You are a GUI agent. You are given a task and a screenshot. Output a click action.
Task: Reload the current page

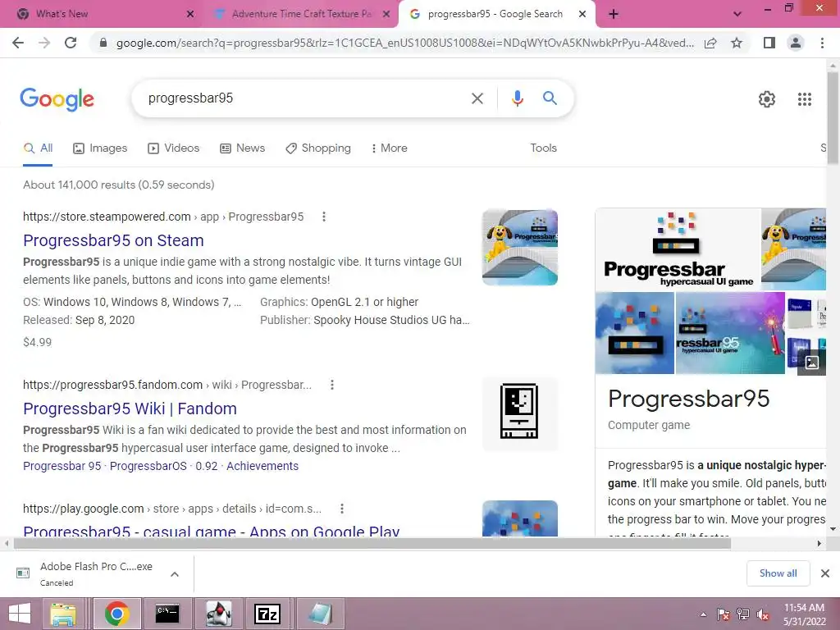[71, 43]
